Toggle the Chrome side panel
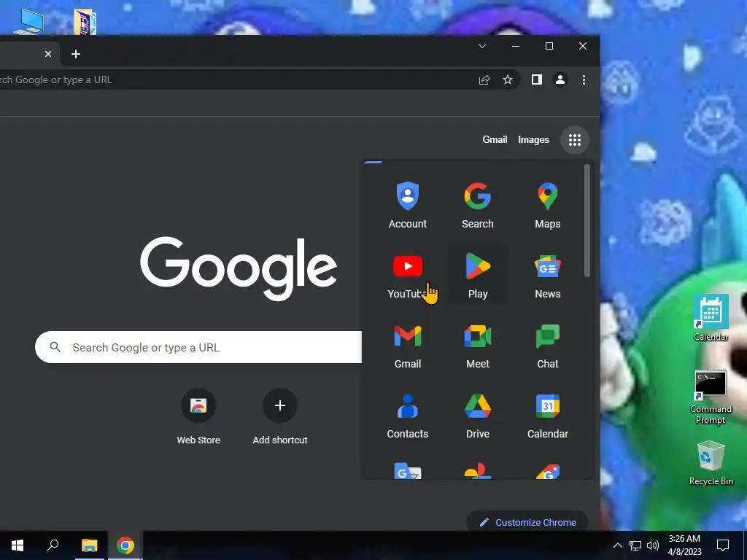The image size is (747, 560). pos(536,79)
